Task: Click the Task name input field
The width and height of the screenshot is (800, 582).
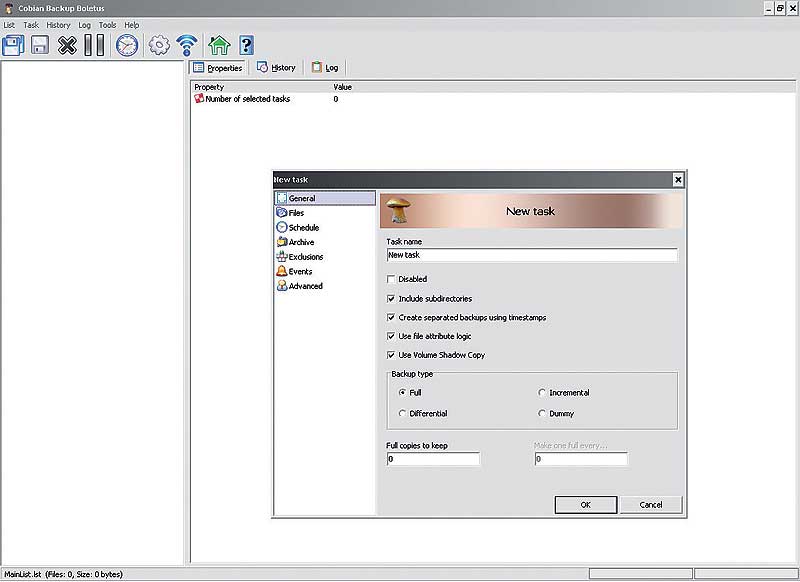Action: coord(532,255)
